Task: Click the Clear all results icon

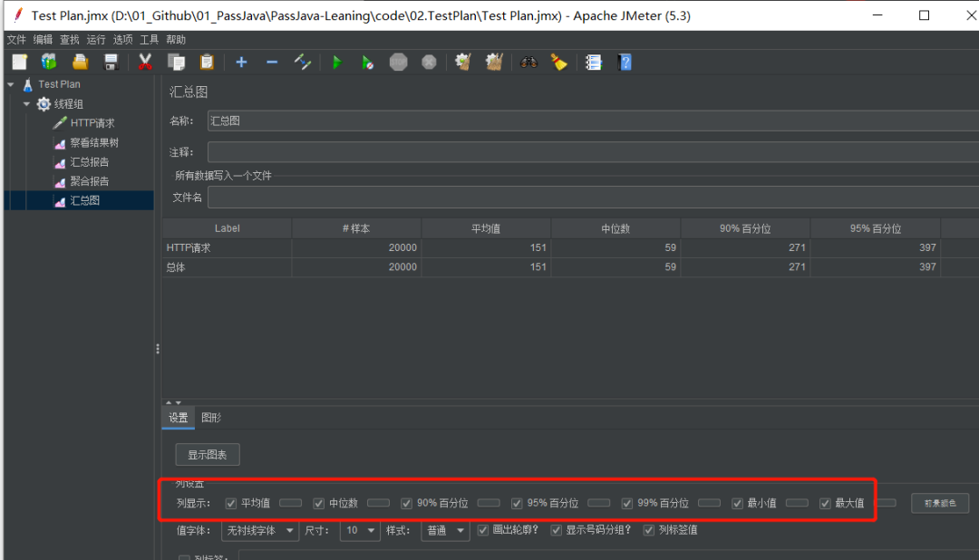Action: point(494,63)
